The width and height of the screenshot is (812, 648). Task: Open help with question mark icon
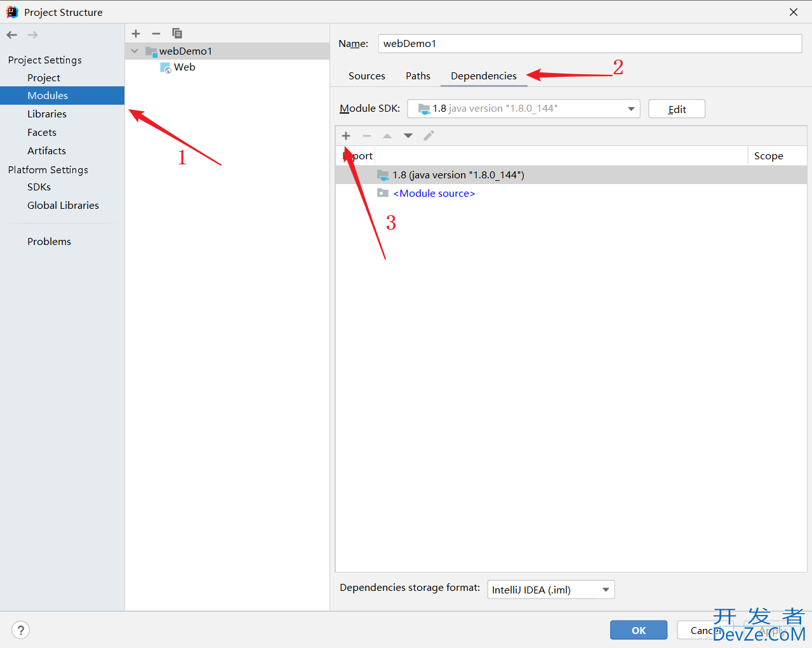pyautogui.click(x=21, y=630)
